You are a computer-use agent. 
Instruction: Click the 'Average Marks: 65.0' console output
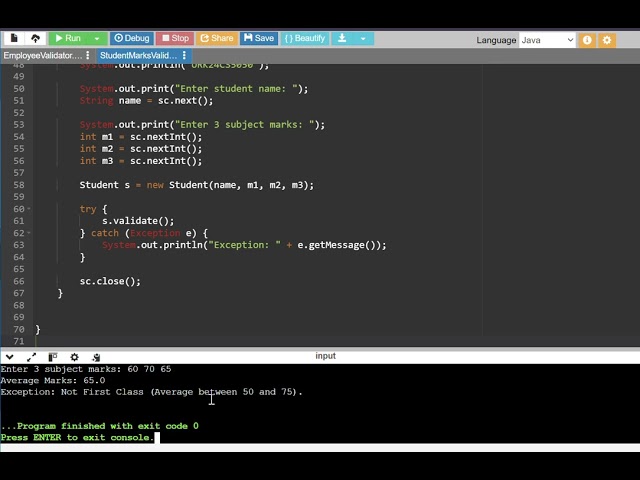53,380
